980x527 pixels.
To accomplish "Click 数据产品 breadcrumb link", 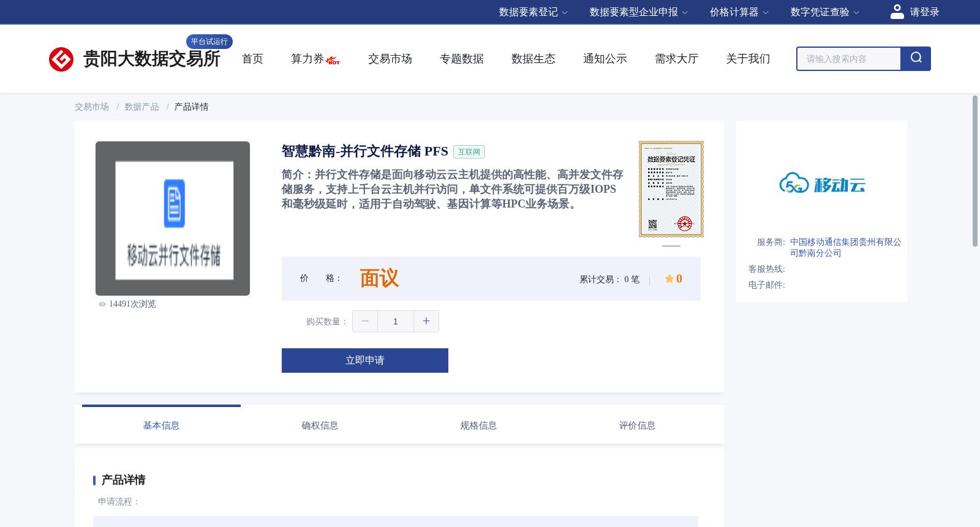I will pyautogui.click(x=142, y=107).
